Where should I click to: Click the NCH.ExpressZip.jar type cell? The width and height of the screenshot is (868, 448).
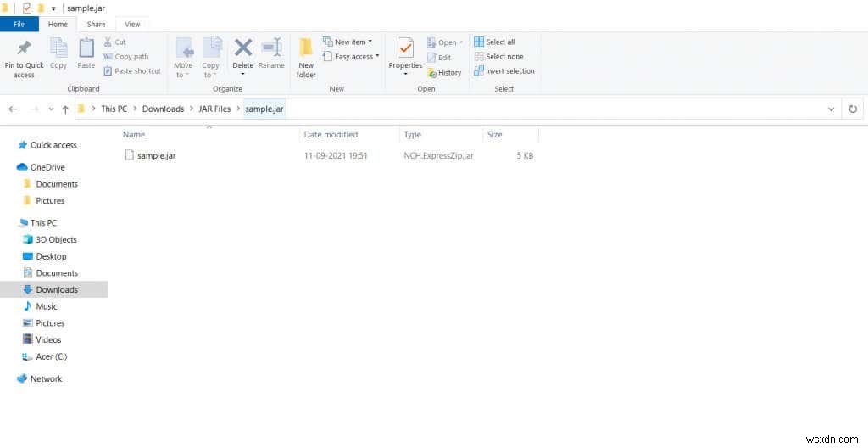tap(438, 156)
